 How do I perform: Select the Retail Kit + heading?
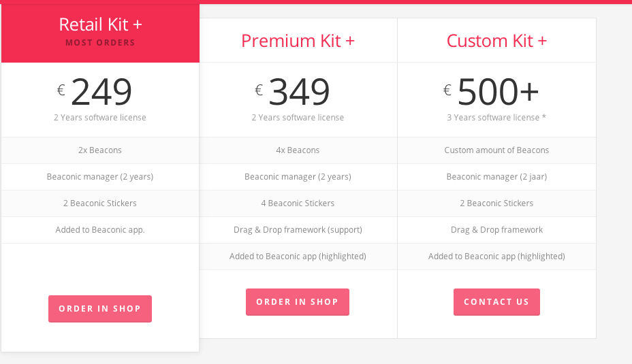(x=100, y=24)
